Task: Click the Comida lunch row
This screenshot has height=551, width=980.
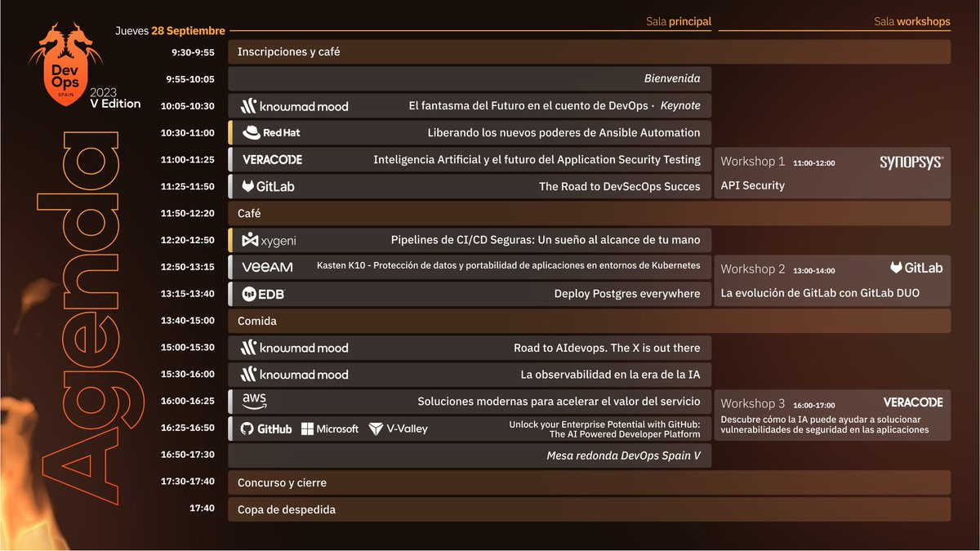Action: [x=589, y=321]
